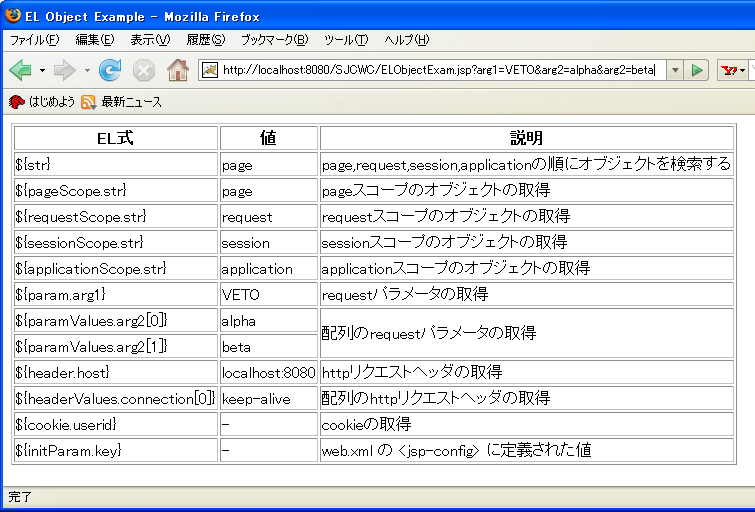Viewport: 755px width, 512px height.
Task: Click the Stop loading button
Action: (x=144, y=70)
